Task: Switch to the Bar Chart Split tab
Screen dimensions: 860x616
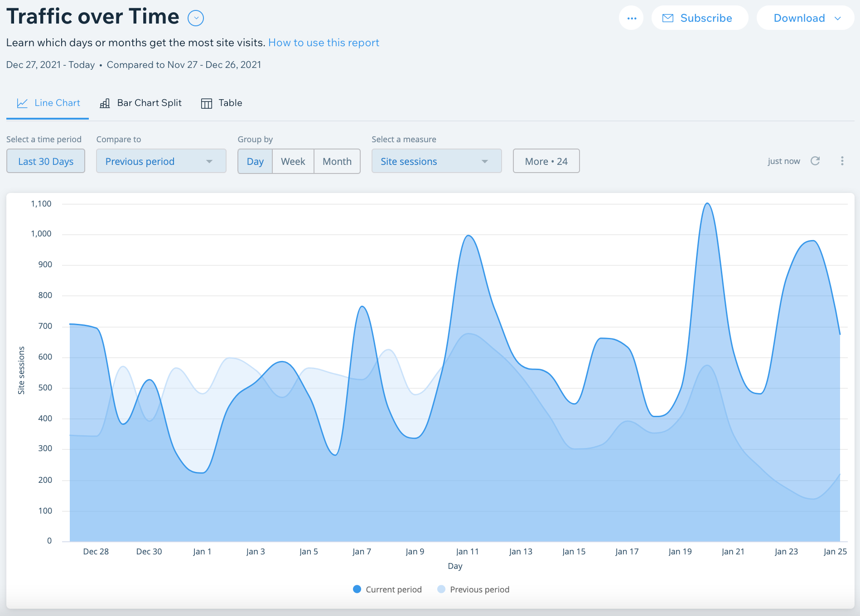Action: [x=140, y=103]
